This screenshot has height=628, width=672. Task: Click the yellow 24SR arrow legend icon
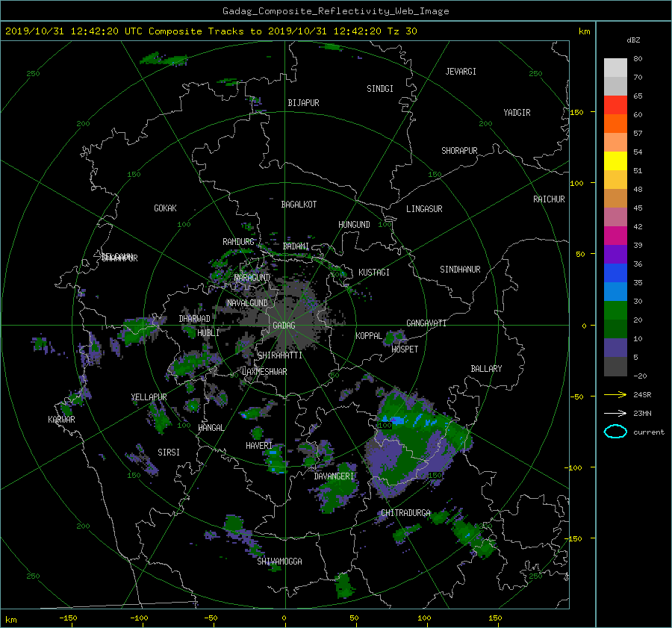(615, 394)
